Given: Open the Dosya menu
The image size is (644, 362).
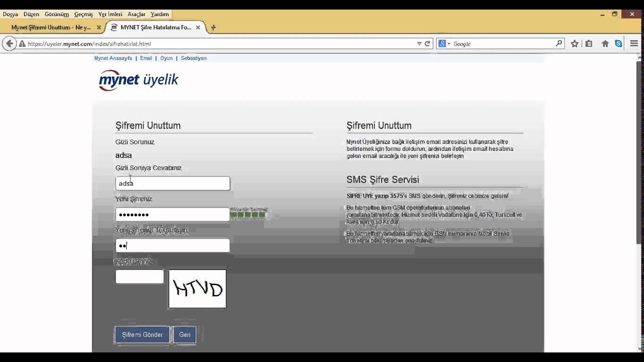Looking at the screenshot, I should [10, 14].
